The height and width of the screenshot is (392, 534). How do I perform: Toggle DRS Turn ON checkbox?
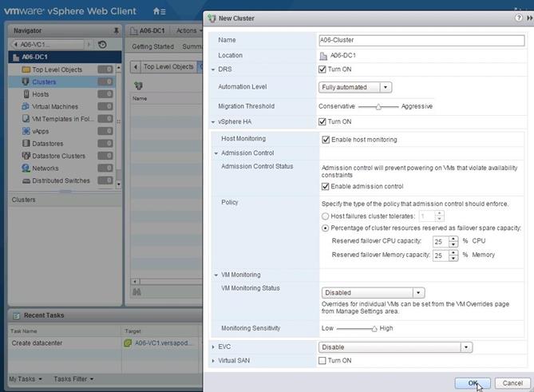click(x=322, y=69)
